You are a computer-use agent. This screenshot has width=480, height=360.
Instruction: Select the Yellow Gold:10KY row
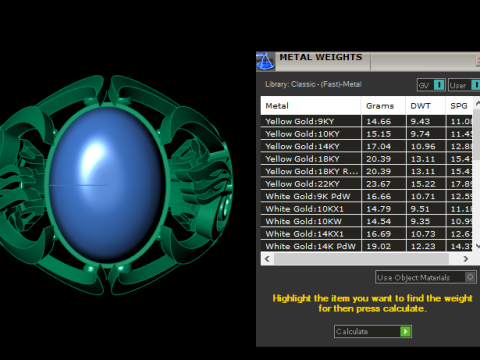pos(367,134)
